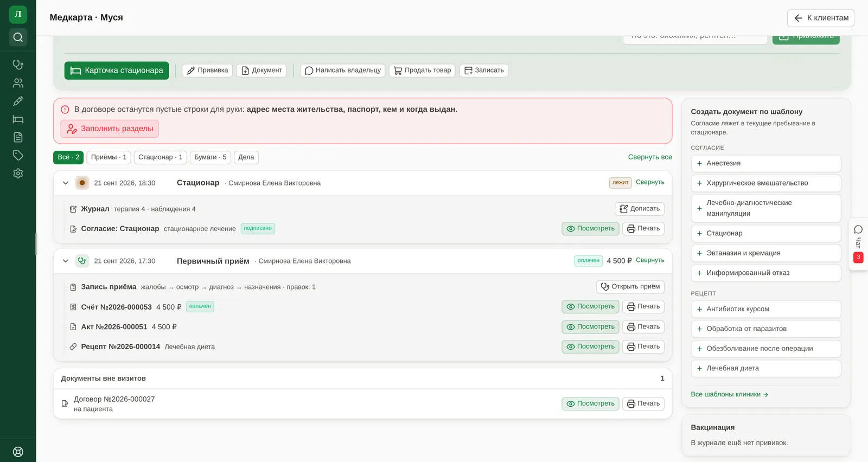Click Написать владельцу button

343,70
